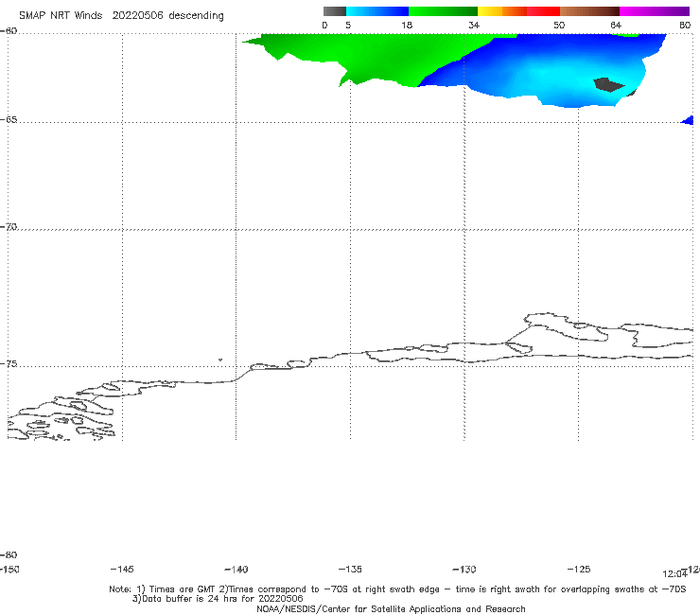Click the latitude label '-65'

[9, 119]
